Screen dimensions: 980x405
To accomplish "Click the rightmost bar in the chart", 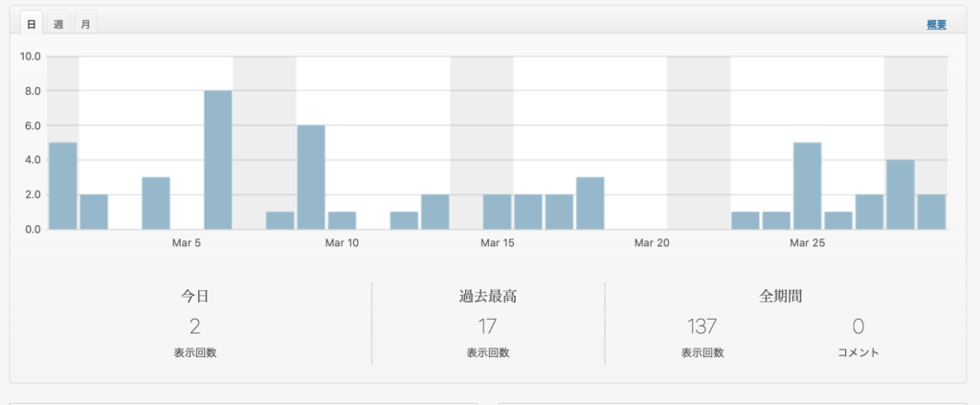I will [x=931, y=213].
